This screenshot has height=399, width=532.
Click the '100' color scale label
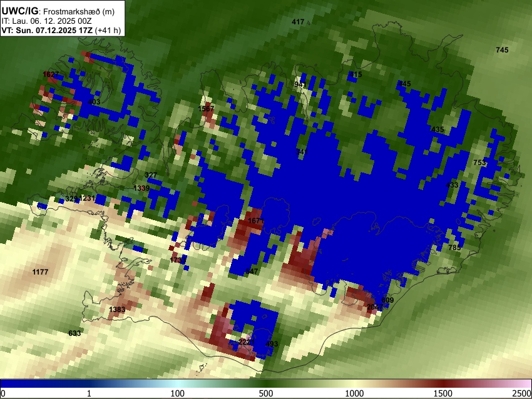[x=178, y=393]
